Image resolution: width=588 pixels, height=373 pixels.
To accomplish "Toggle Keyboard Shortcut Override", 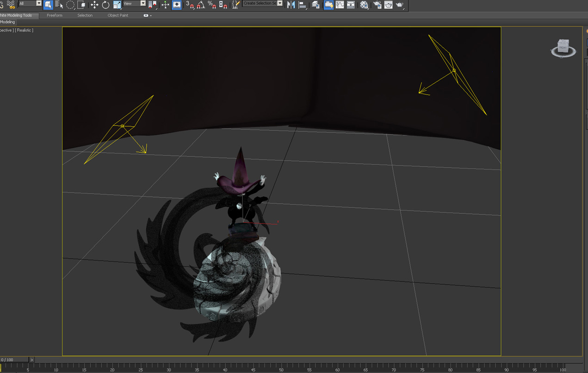I will (x=177, y=5).
